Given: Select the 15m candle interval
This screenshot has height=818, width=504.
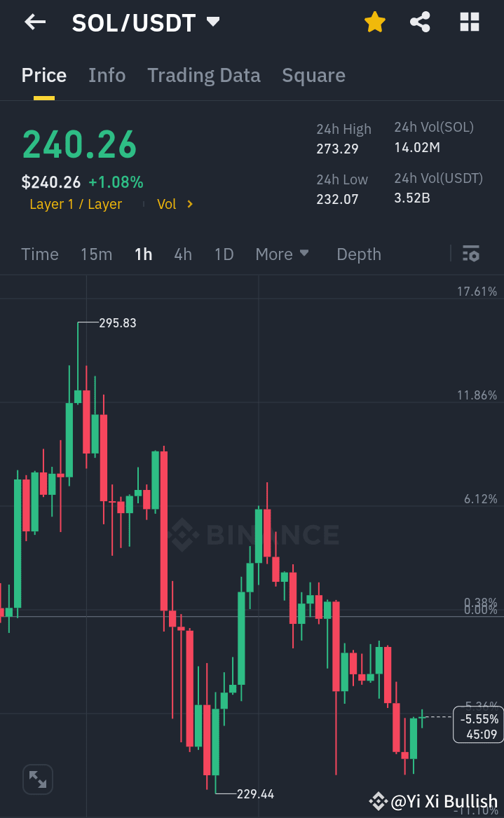Looking at the screenshot, I should (x=97, y=254).
